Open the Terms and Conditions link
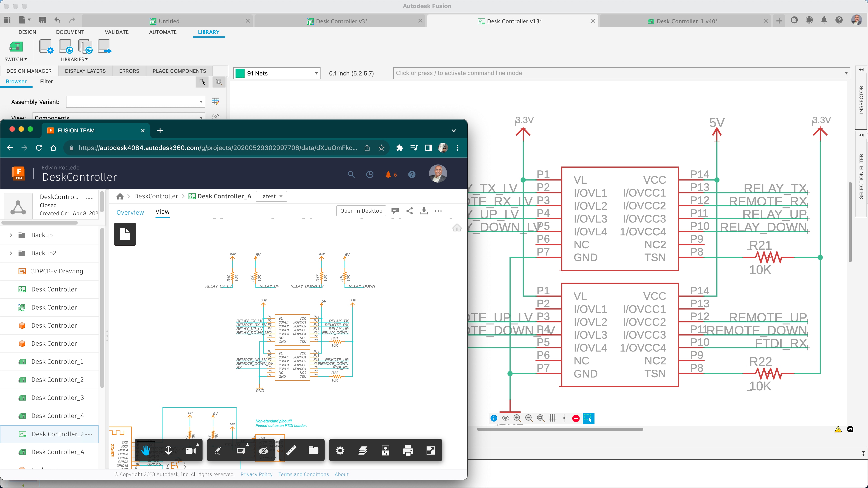The width and height of the screenshot is (868, 488). point(303,474)
